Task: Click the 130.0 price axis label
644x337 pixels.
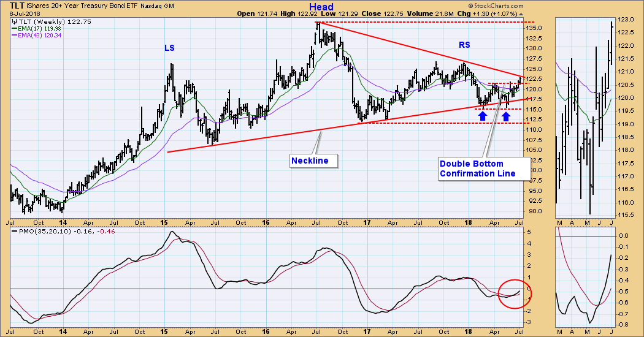Action: [x=534, y=48]
